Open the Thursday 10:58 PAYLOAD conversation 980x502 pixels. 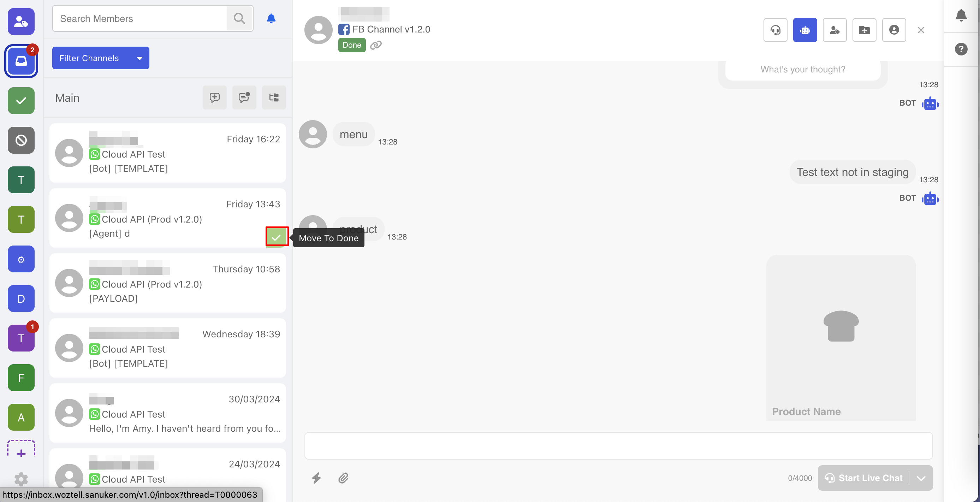coord(167,283)
